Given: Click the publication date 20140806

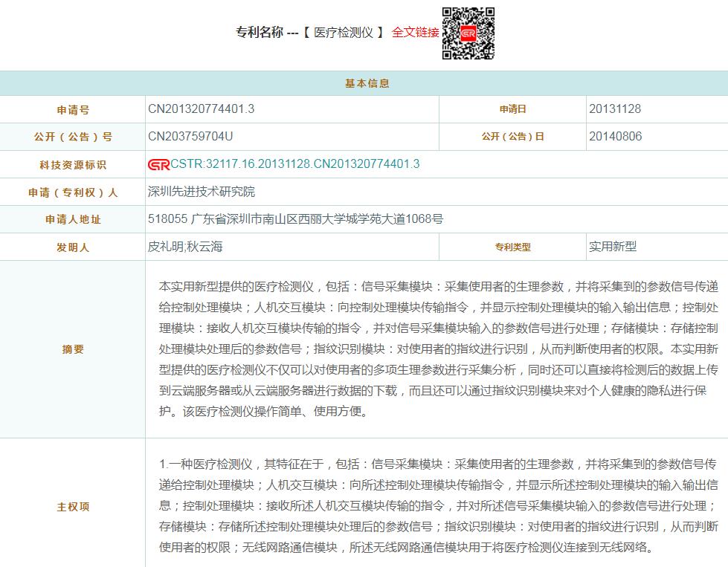Looking at the screenshot, I should click(615, 137).
